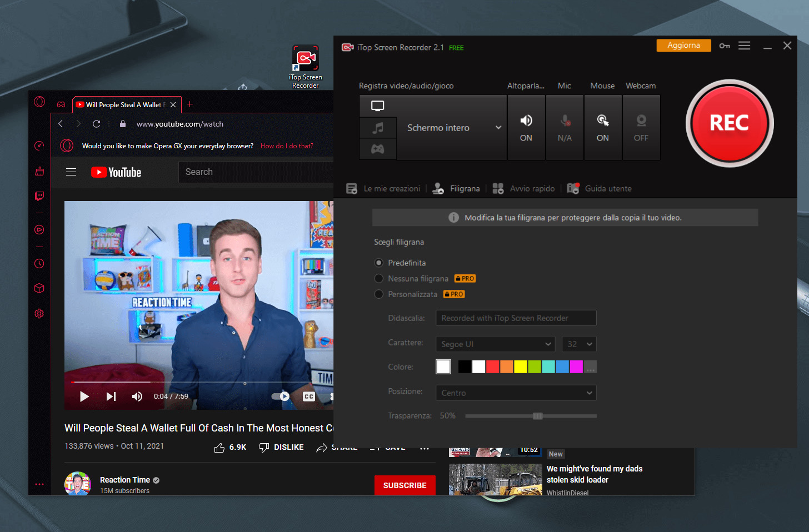Expand the Segoe UI font dropdown
Viewport: 809px width, 532px height.
[x=496, y=344]
